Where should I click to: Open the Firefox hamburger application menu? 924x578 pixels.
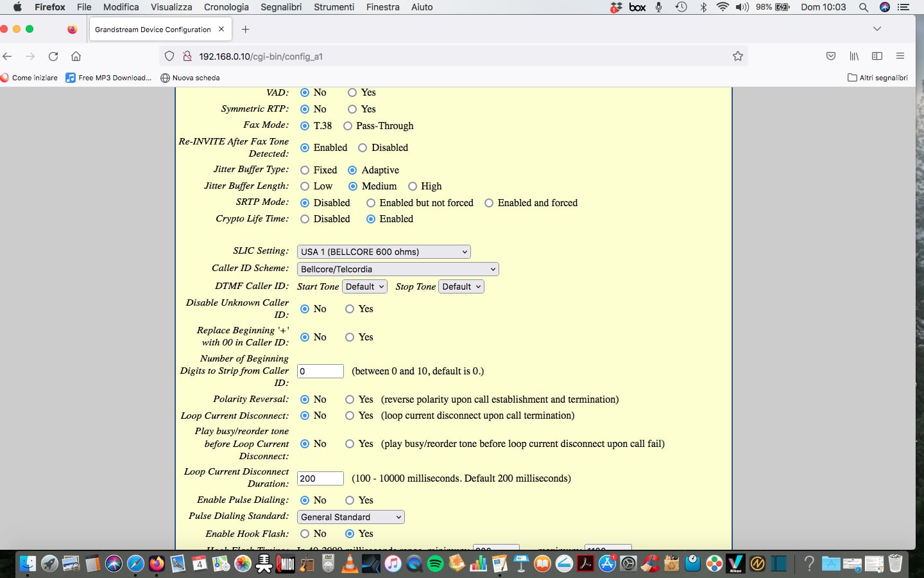click(900, 57)
